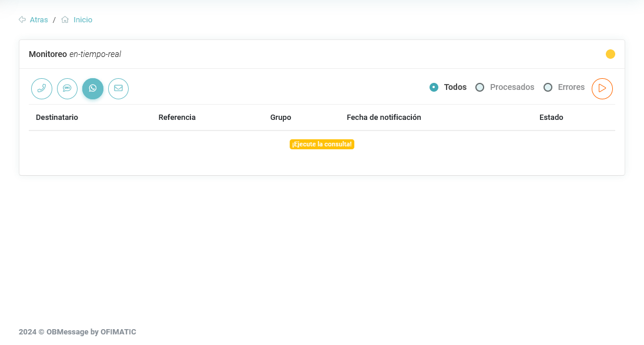Select the email envelope channel icon
Viewport: 644px width, 345px height.
point(118,88)
